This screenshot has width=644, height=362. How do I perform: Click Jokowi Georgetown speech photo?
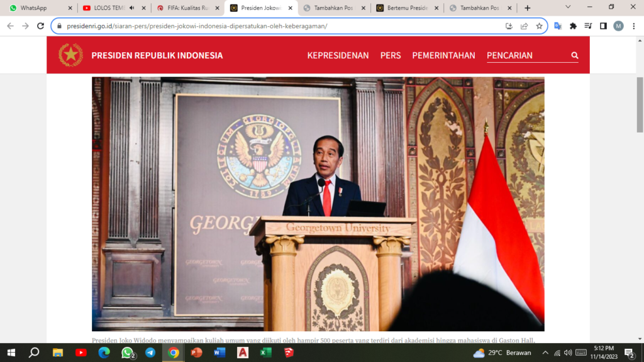click(x=318, y=204)
